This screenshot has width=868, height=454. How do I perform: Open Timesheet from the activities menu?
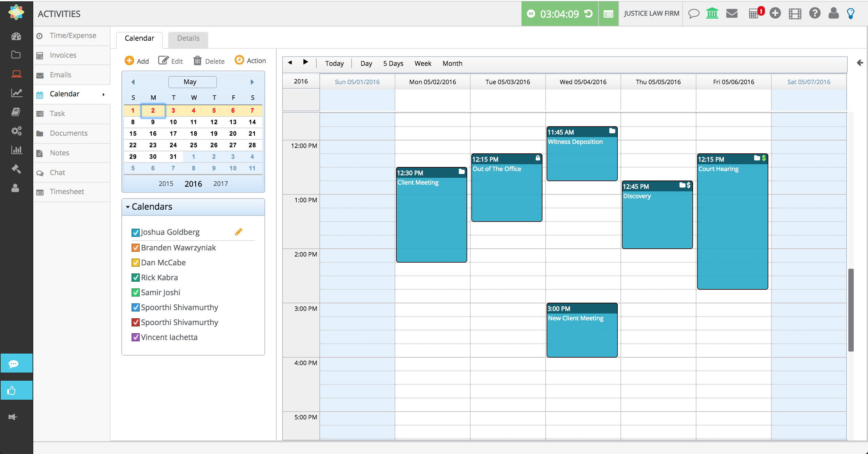pyautogui.click(x=67, y=192)
